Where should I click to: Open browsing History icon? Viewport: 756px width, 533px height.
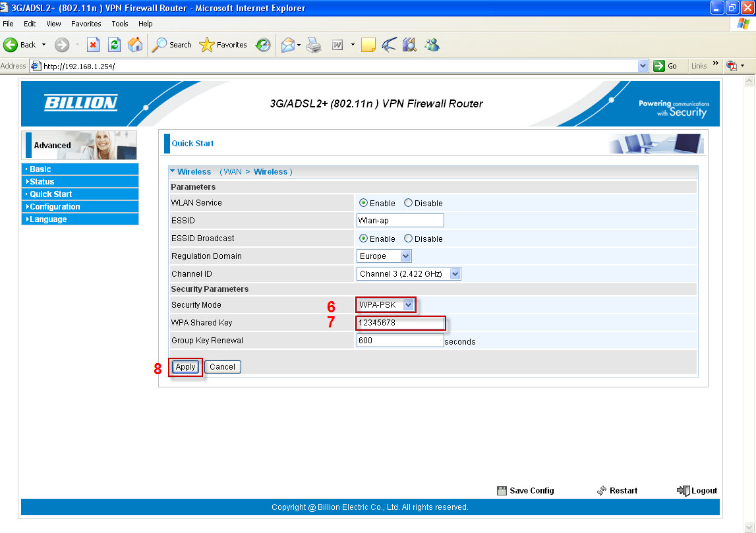pyautogui.click(x=263, y=45)
